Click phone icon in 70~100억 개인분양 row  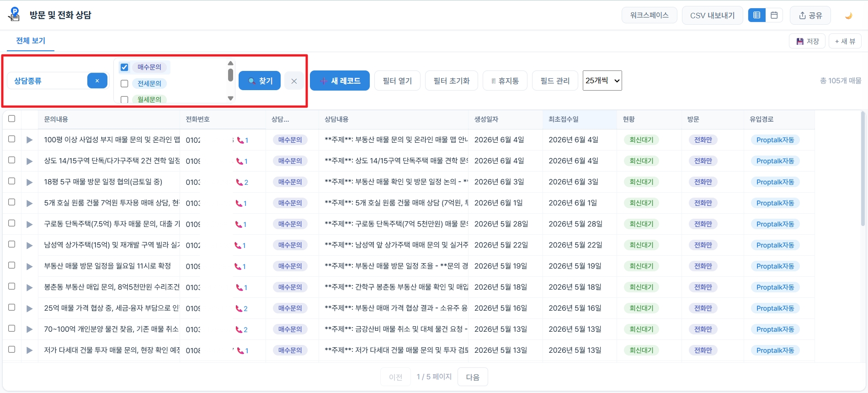(239, 330)
